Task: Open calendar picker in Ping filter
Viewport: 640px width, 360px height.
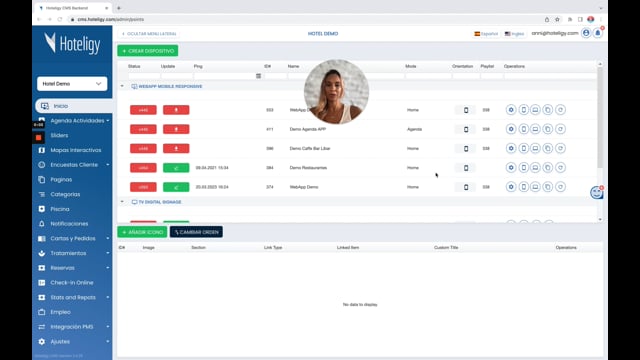Action: [258, 76]
